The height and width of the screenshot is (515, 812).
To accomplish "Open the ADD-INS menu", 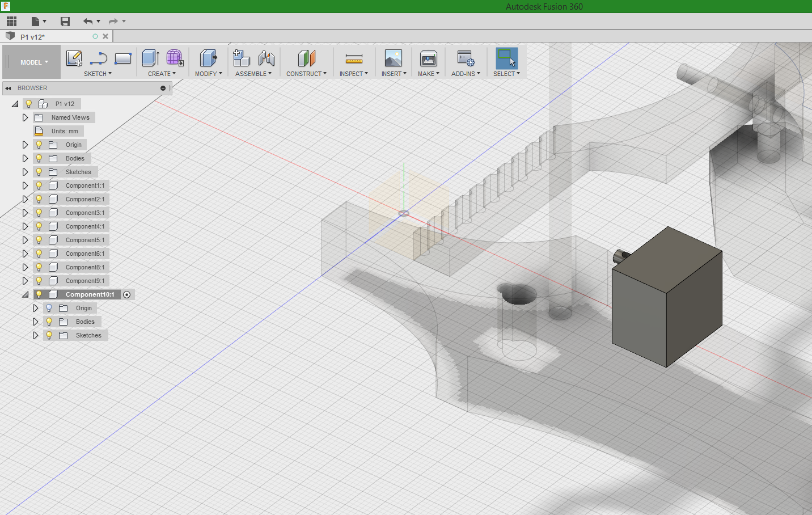I will pyautogui.click(x=466, y=74).
